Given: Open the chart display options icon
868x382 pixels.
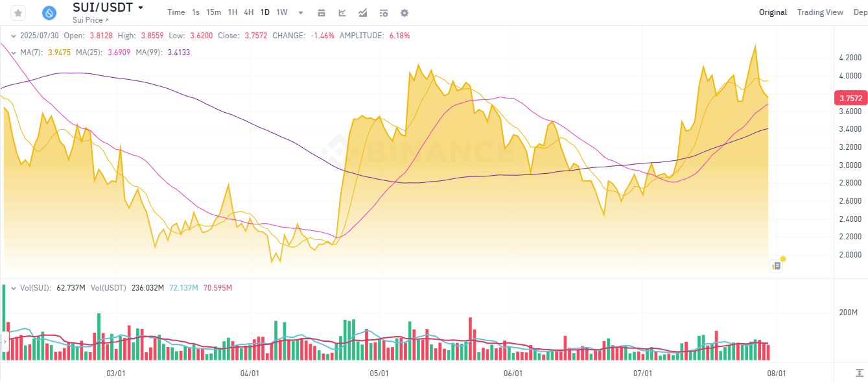Looking at the screenshot, I should tap(384, 13).
